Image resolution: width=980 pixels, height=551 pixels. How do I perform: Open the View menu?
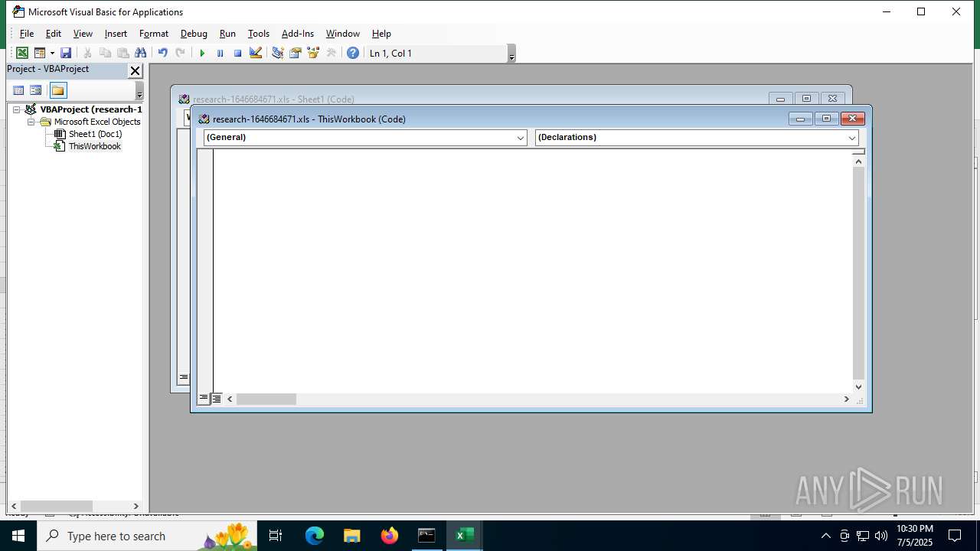click(x=83, y=34)
